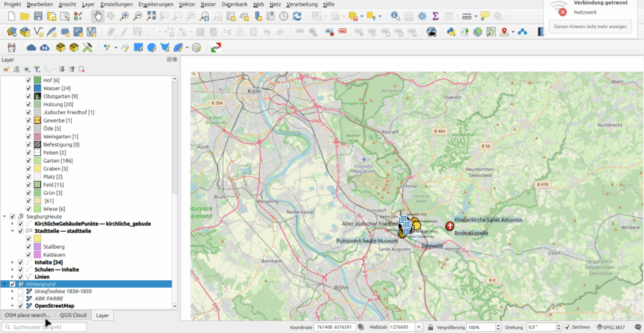Click the Identify Features tool
This screenshot has height=333, width=644.
tap(394, 16)
